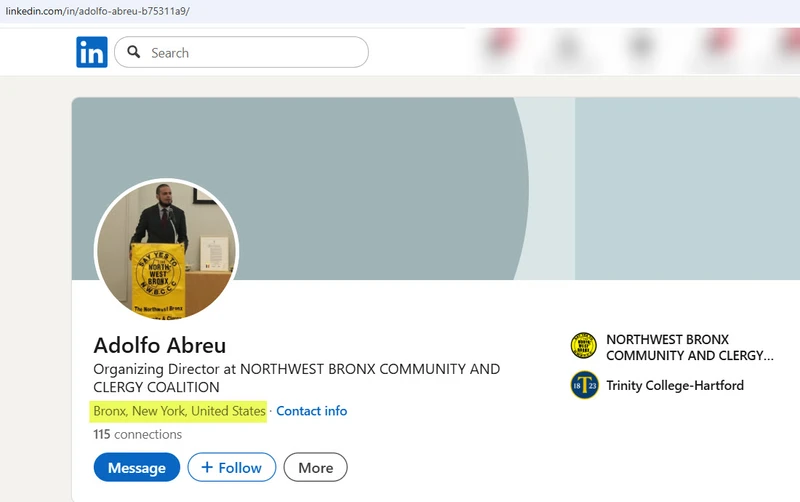Click the browser URL address bar
This screenshot has width=800, height=502.
(x=300, y=10)
